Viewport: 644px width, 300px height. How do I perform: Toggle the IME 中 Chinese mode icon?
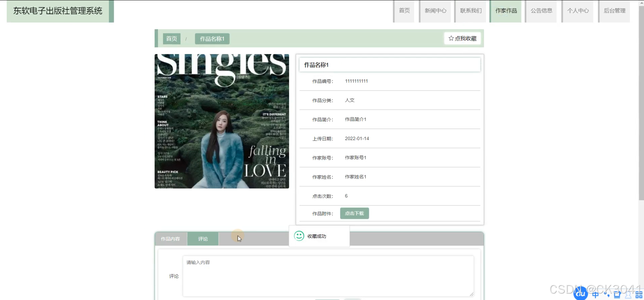click(x=595, y=295)
